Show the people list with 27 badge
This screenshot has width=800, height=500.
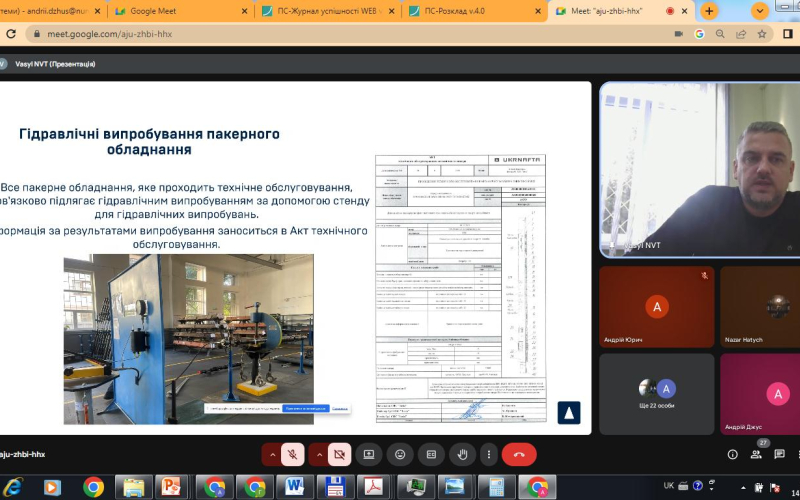756,454
